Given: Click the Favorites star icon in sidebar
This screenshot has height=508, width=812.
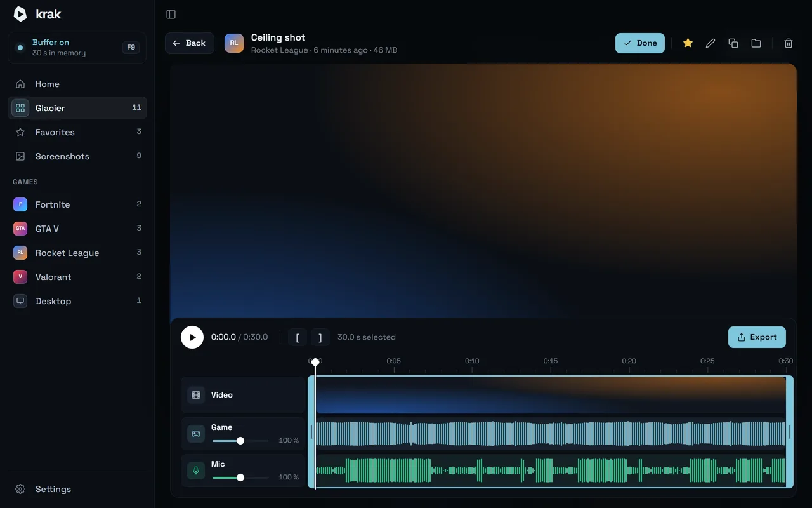Looking at the screenshot, I should pos(20,132).
